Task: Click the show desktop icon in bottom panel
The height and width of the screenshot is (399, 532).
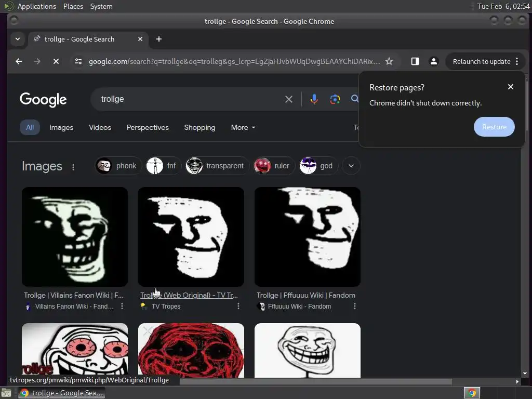Action: point(6,393)
